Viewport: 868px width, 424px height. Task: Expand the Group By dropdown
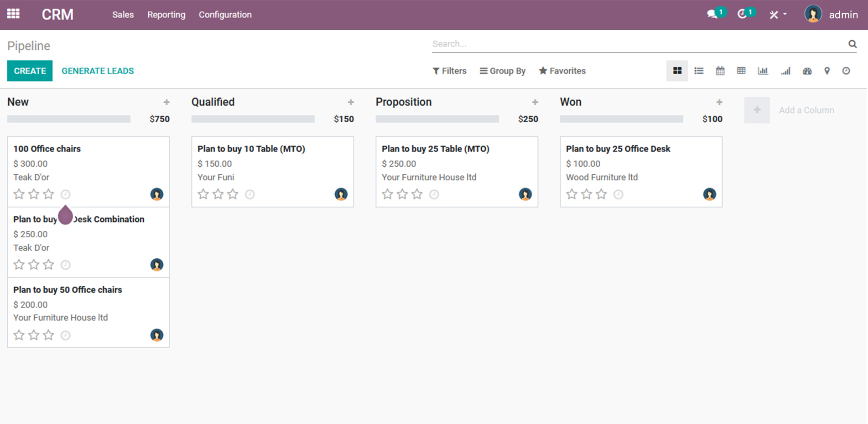coord(503,71)
